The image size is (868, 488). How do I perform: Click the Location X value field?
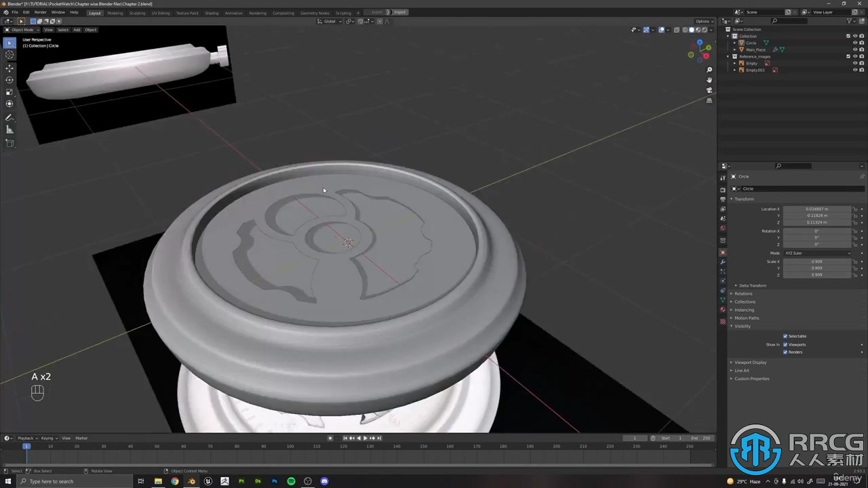817,209
